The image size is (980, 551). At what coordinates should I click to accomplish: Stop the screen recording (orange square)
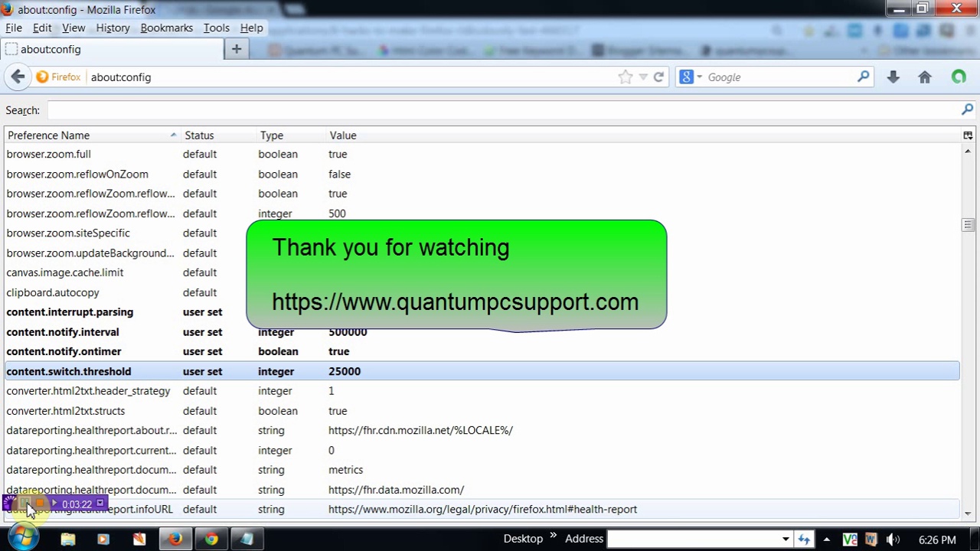[40, 504]
